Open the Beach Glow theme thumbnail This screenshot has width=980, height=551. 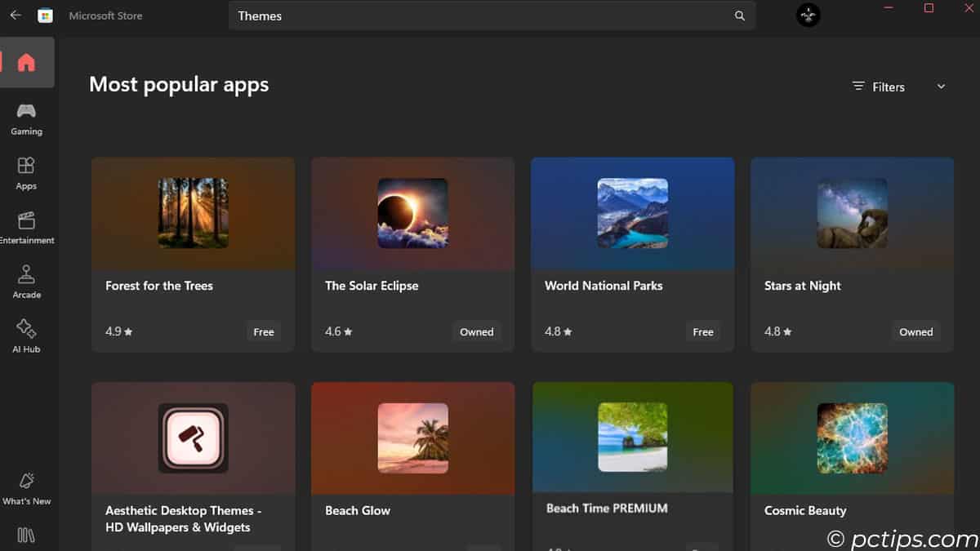(x=412, y=438)
